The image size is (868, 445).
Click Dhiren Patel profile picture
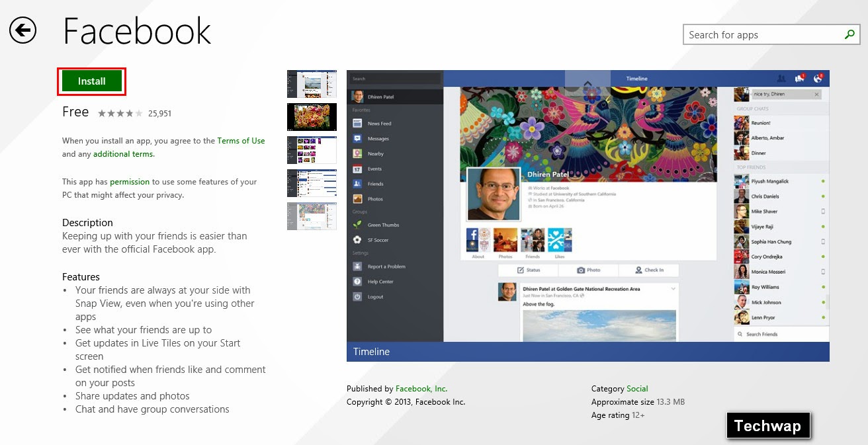[494, 194]
